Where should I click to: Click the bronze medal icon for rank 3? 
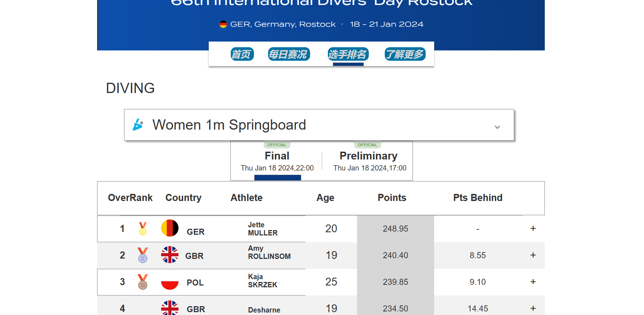143,282
